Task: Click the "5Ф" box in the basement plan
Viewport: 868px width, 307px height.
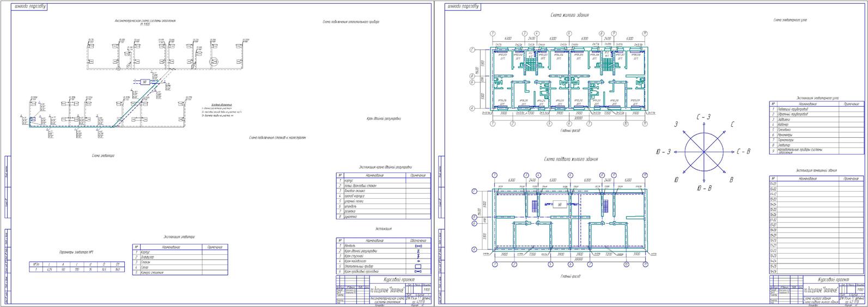Action: click(559, 205)
